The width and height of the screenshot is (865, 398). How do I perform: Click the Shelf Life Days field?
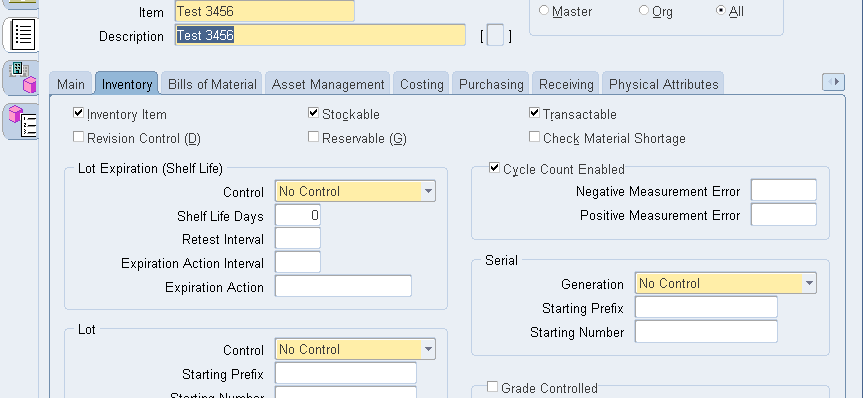pyautogui.click(x=298, y=215)
